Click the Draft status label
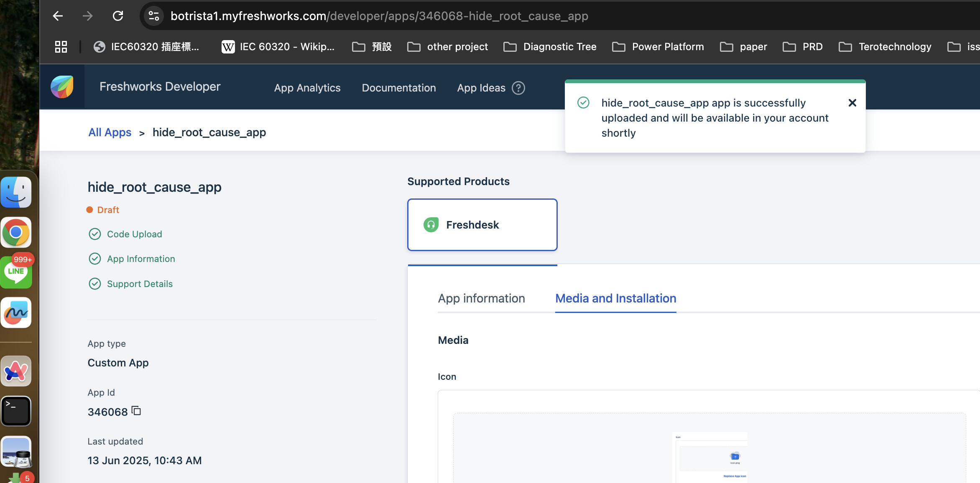The height and width of the screenshot is (483, 980). 108,210
